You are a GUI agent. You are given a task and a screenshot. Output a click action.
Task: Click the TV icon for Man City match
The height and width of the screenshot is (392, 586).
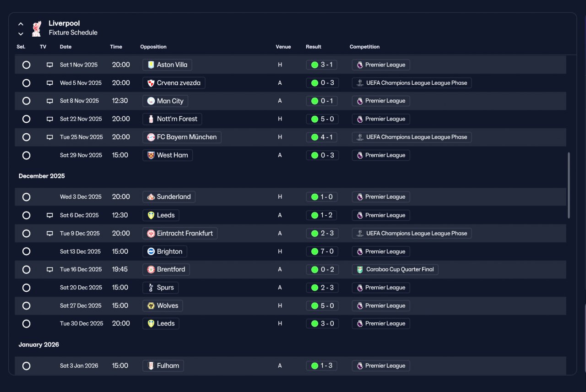click(50, 101)
